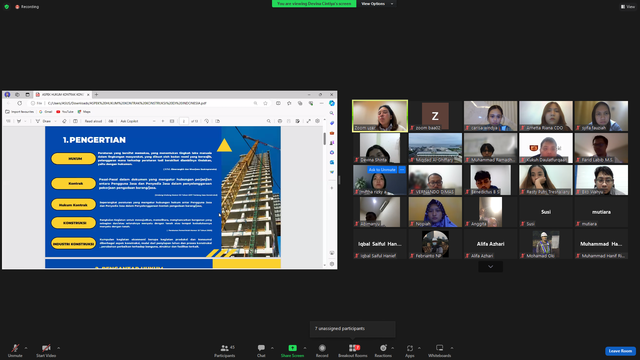Click the Highlight tool in PDF toolbar
640x360 pixels.
pos(19,121)
